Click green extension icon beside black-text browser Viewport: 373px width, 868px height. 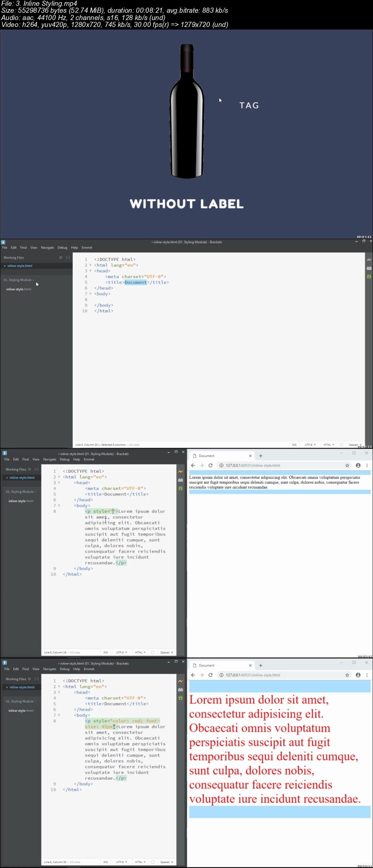(x=180, y=488)
